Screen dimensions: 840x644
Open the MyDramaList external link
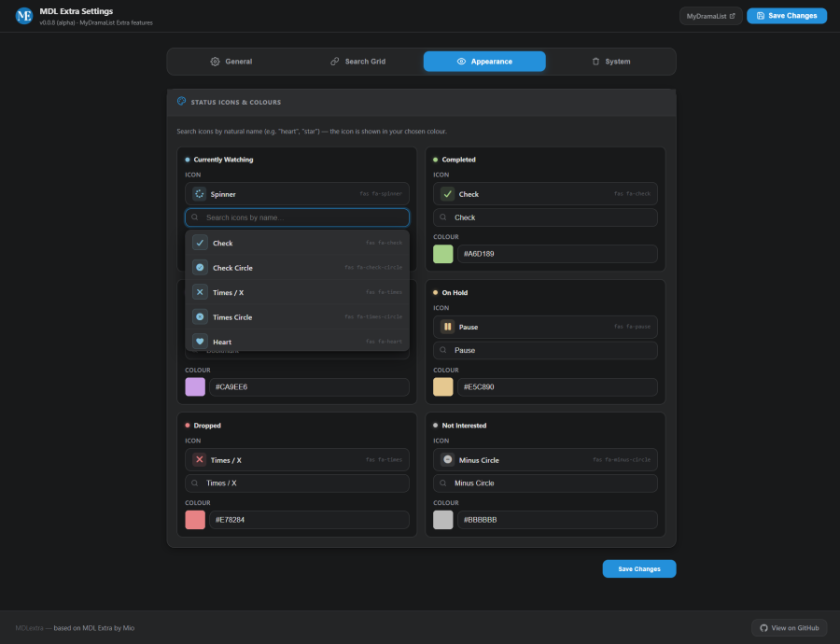tap(710, 16)
